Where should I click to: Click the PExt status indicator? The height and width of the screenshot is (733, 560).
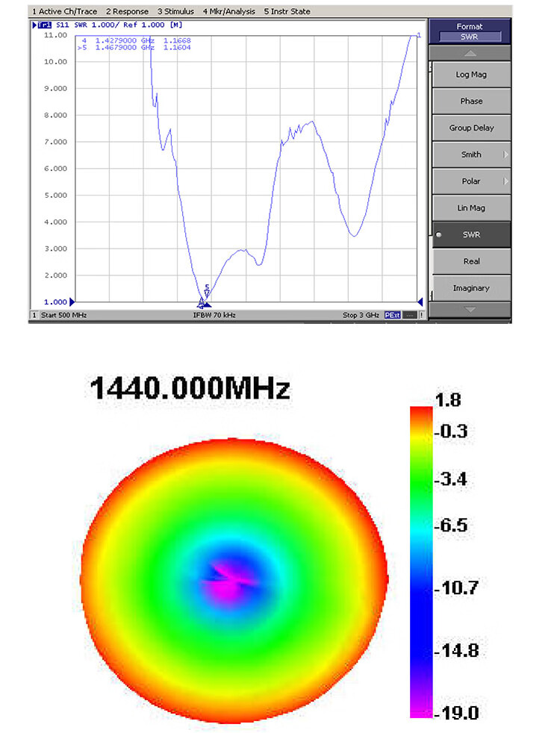392,316
